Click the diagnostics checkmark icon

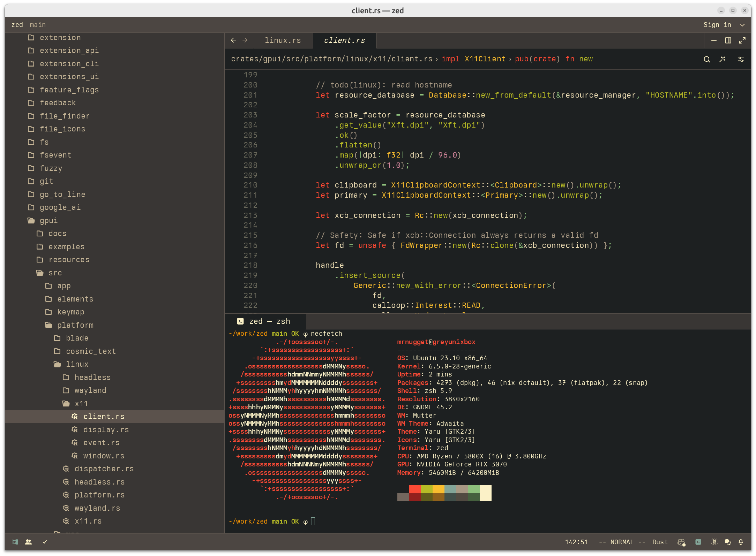click(45, 542)
